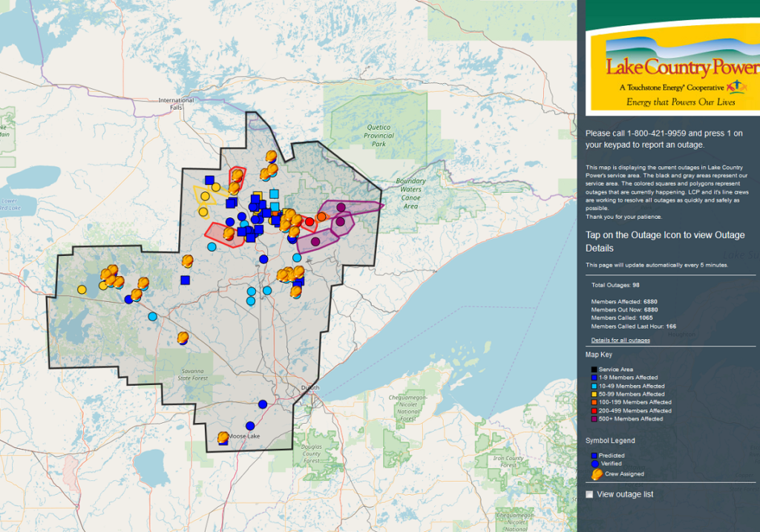This screenshot has width=760, height=532.
Task: Click the purple circle in the lowest purple polygon
Action: [x=315, y=241]
